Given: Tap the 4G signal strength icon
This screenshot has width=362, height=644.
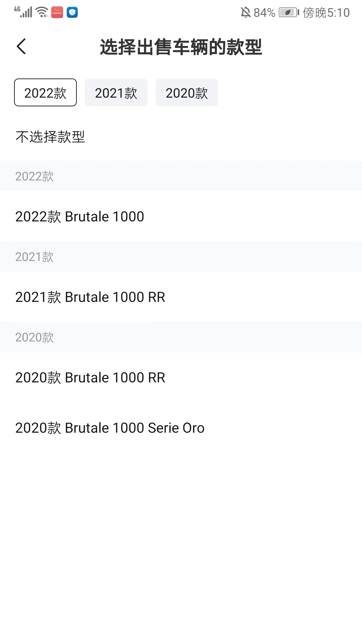Looking at the screenshot, I should pyautogui.click(x=23, y=12).
